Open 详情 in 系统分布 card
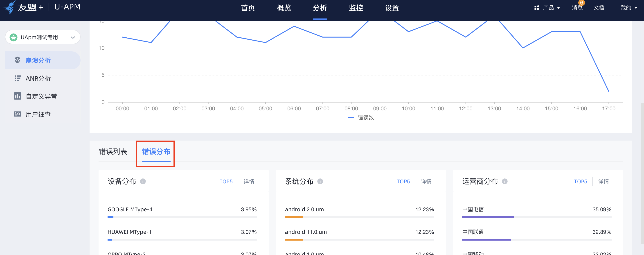Screen dimensions: 644x255 [x=426, y=181]
